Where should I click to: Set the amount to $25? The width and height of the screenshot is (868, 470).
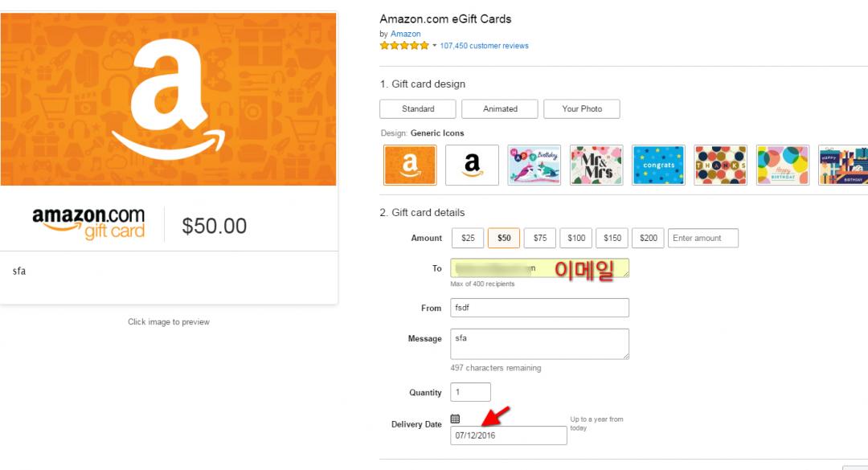[x=468, y=238]
